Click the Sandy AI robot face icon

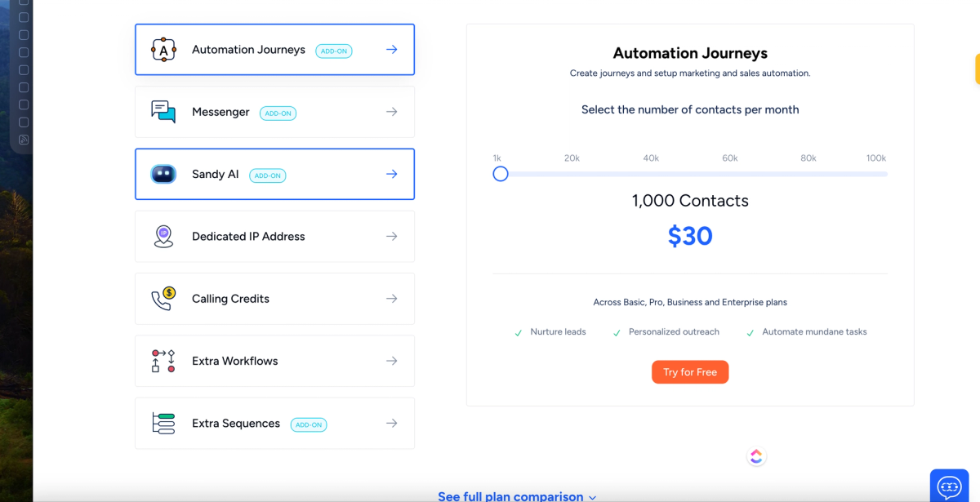tap(163, 174)
